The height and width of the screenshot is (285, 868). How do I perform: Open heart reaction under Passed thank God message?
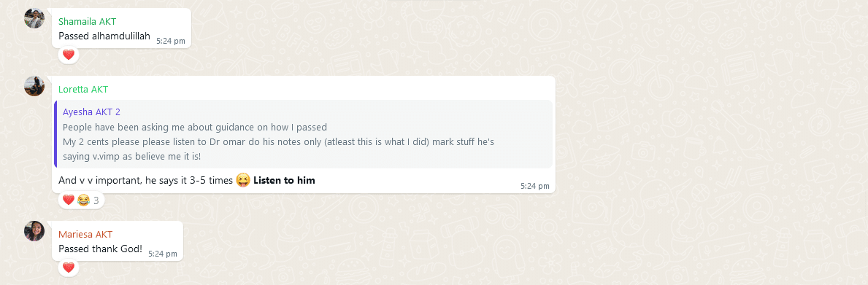click(69, 268)
